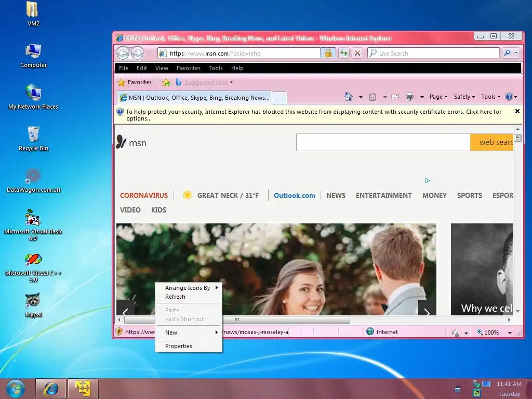Open the Favorites menu in menu bar
The width and height of the screenshot is (532, 399).
[188, 68]
